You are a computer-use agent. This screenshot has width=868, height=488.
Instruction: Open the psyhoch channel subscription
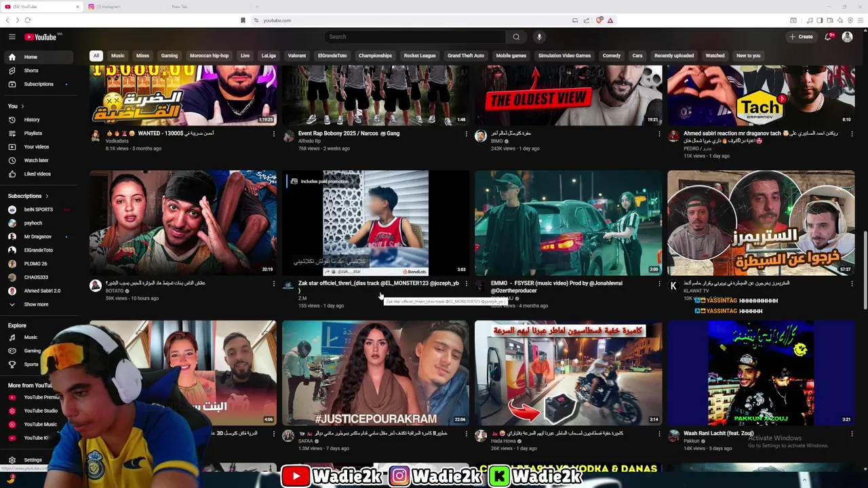pos(33,223)
